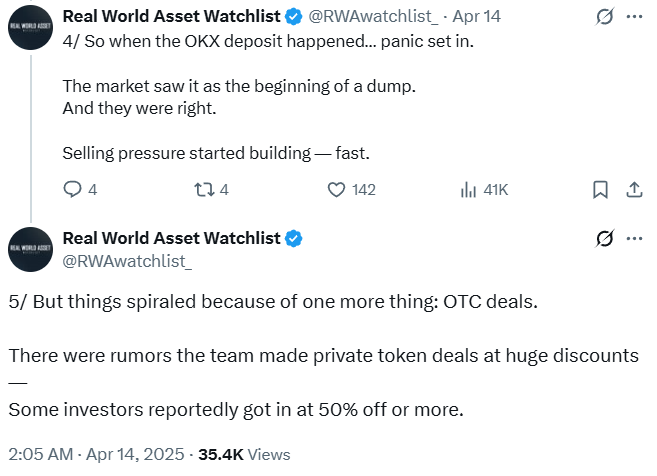Screen dimensions: 657x476
Task: Click the 35.4K Views count
Action: [245, 454]
